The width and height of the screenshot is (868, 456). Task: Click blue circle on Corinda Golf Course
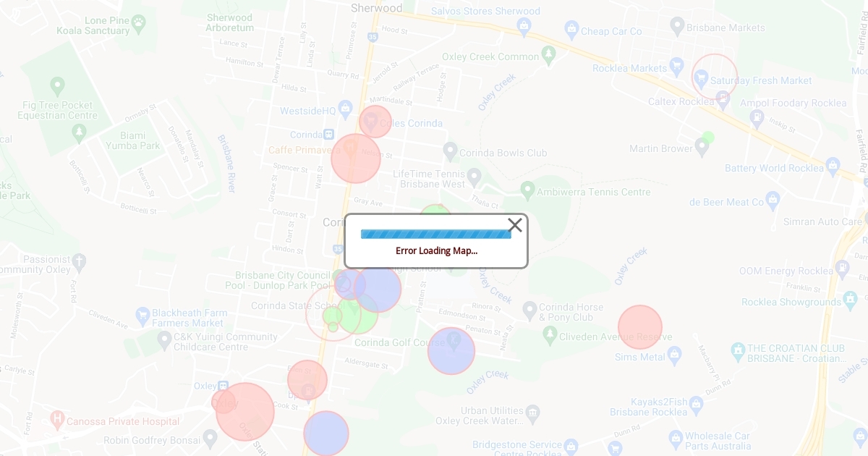(451, 351)
